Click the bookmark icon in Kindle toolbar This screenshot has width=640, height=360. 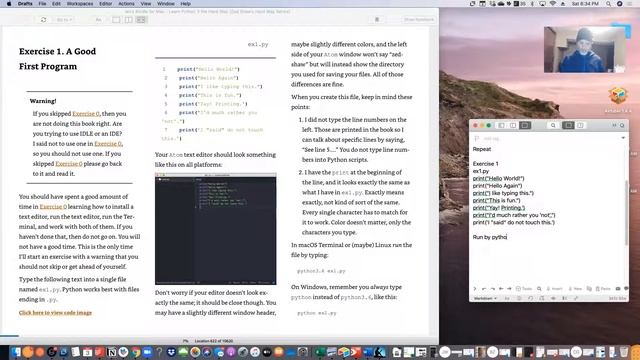[377, 20]
